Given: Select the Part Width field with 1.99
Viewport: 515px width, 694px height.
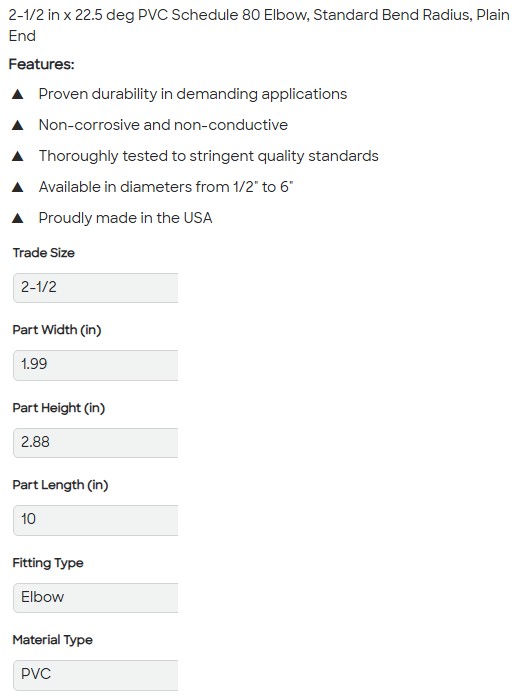Looking at the screenshot, I should (96, 365).
